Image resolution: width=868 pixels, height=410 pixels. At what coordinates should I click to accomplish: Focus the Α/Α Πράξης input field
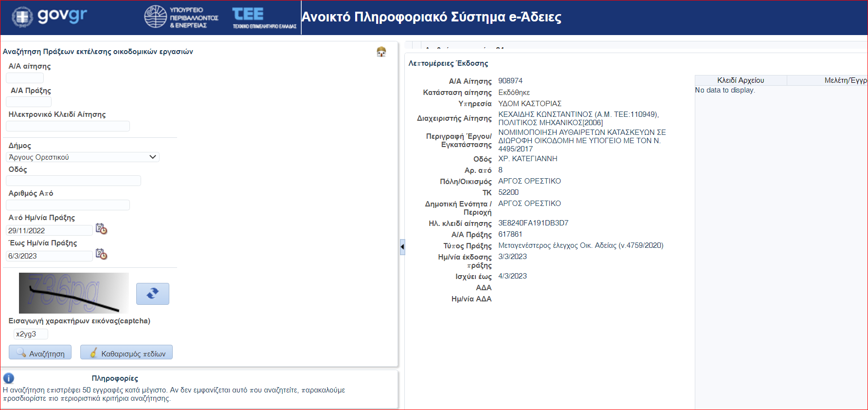point(29,102)
